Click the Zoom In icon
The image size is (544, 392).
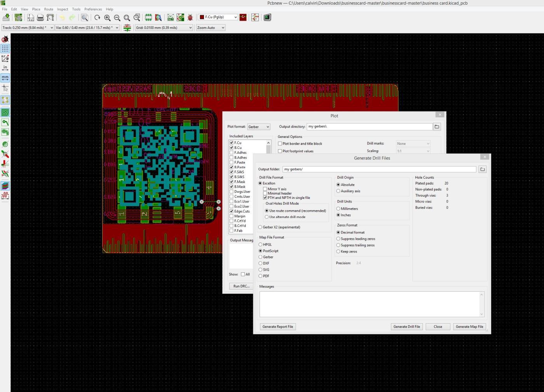tap(107, 17)
